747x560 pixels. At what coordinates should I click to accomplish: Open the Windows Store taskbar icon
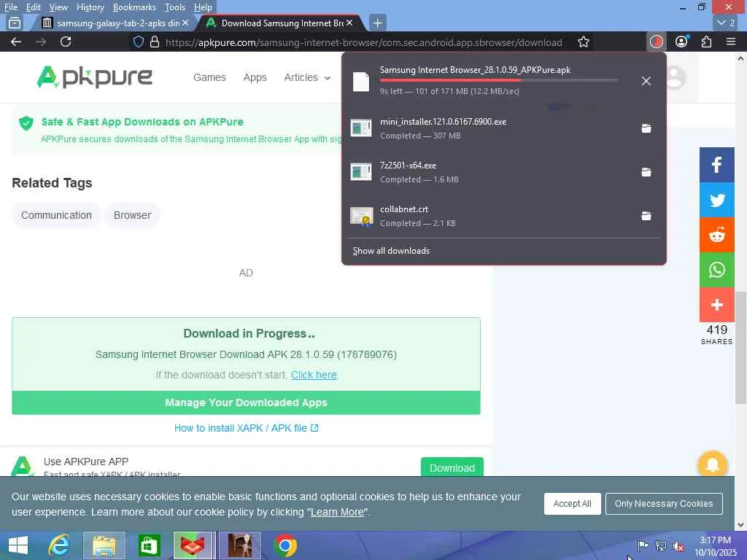click(149, 545)
